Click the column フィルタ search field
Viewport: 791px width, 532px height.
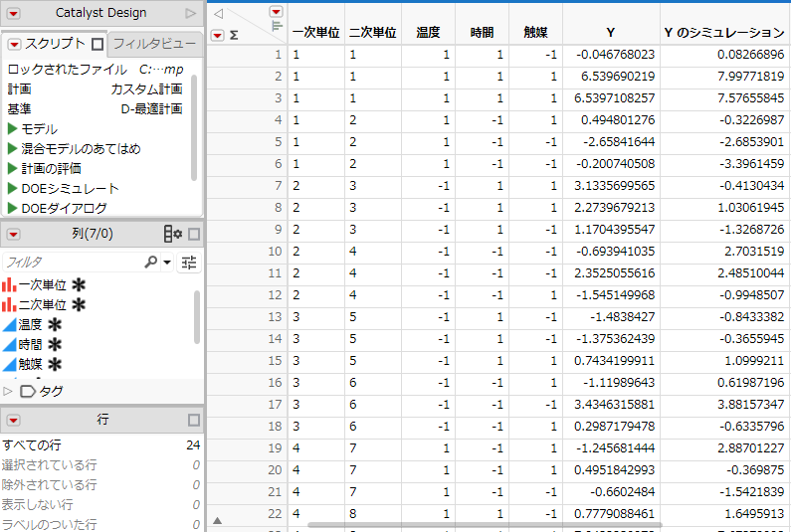[x=74, y=263]
